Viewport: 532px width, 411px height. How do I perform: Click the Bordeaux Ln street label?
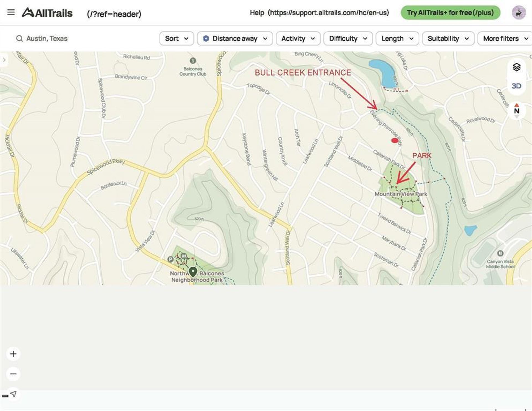(x=113, y=185)
